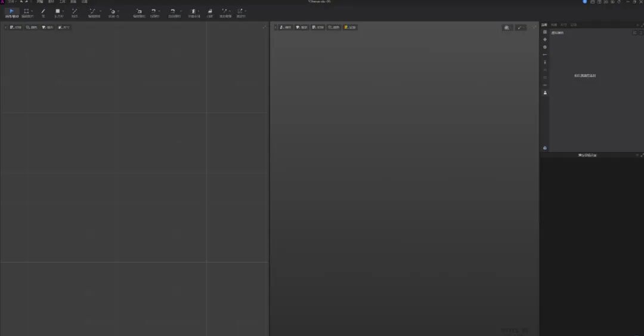Select the blue arrow select/move tool

coord(11,13)
